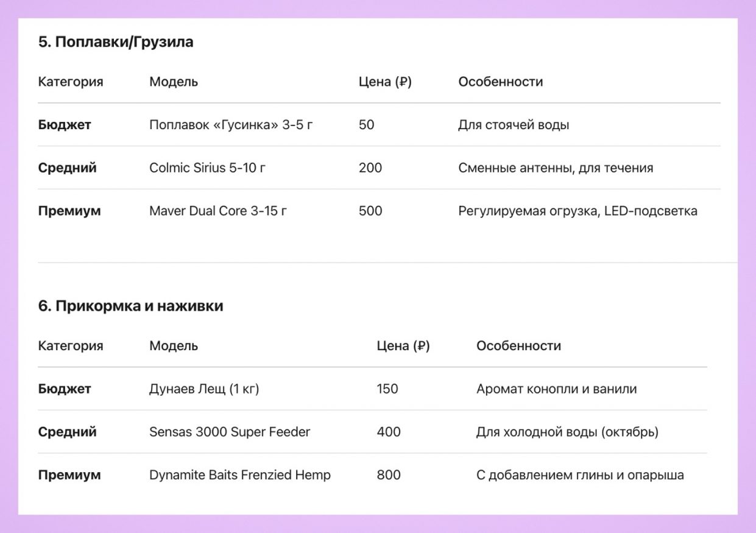Click the "Dynamite Baits Frenzied Hemp" cell
The image size is (756, 533).
click(x=240, y=475)
